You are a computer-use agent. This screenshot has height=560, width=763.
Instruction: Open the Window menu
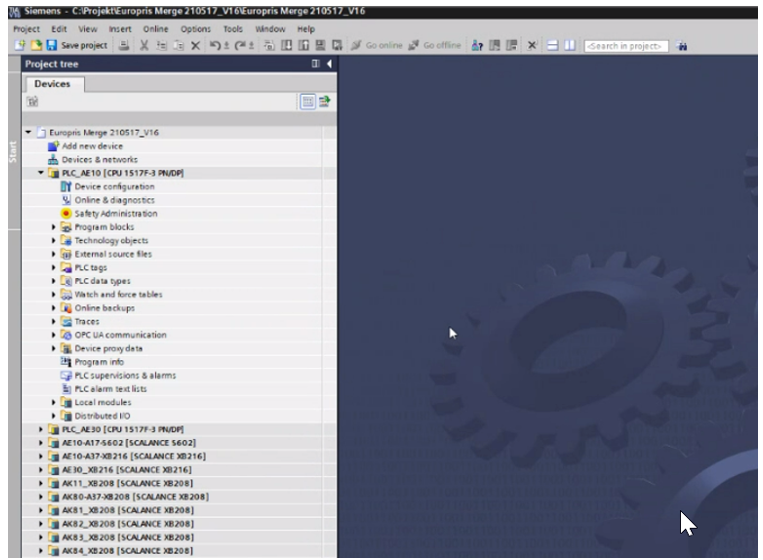pos(270,29)
